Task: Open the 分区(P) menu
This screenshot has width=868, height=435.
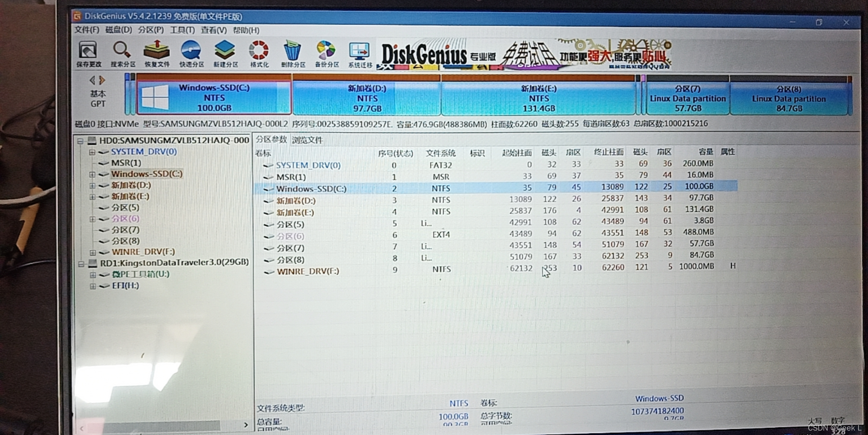Action: coord(150,30)
